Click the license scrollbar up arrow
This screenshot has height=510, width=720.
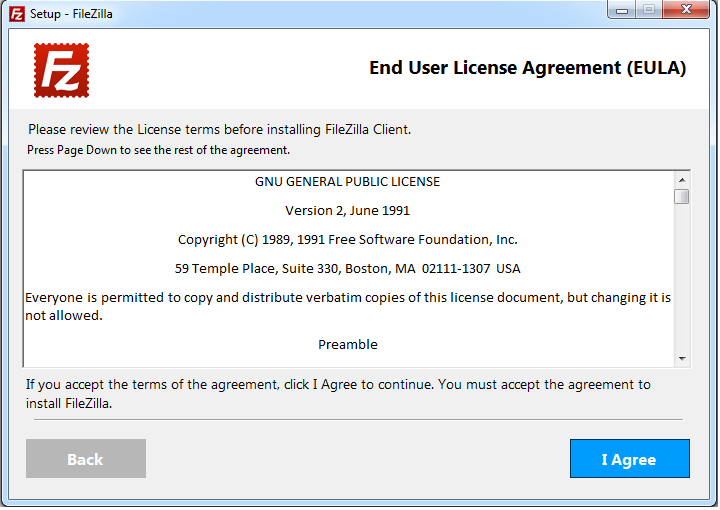(682, 178)
